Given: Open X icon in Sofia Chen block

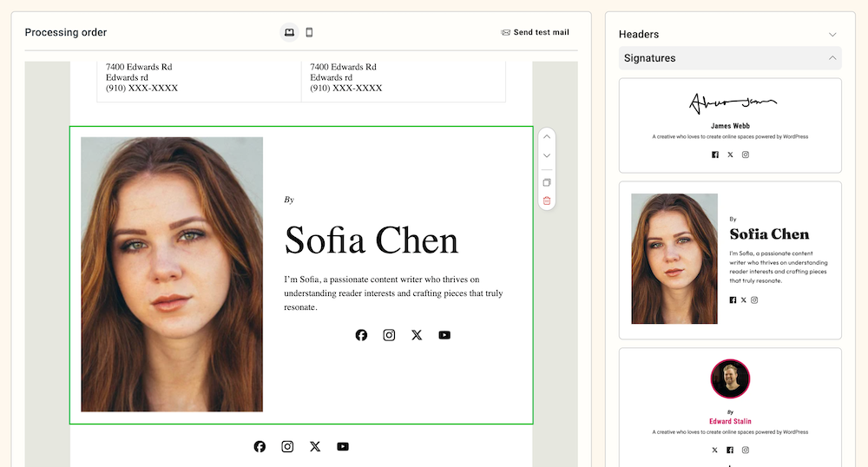Looking at the screenshot, I should tap(417, 335).
